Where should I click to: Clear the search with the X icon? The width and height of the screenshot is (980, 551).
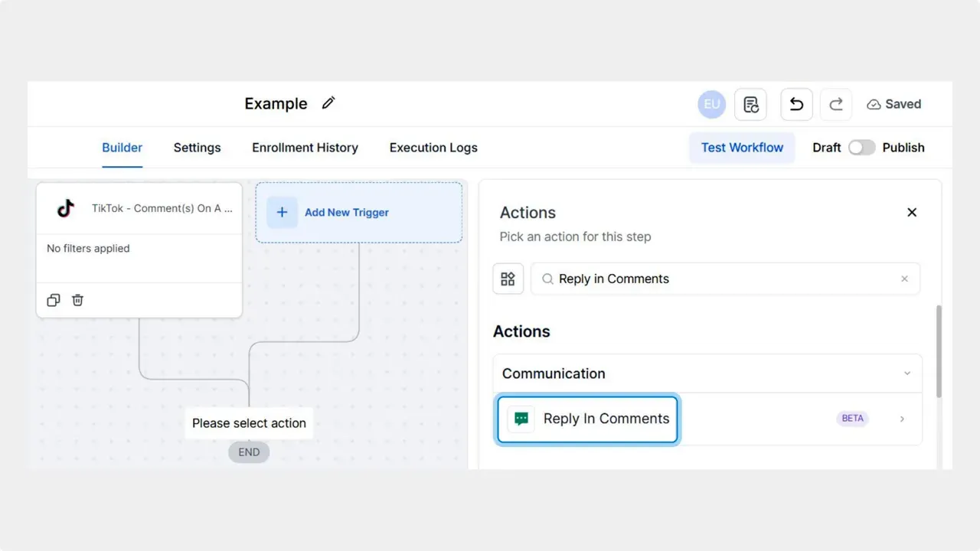[x=904, y=279]
